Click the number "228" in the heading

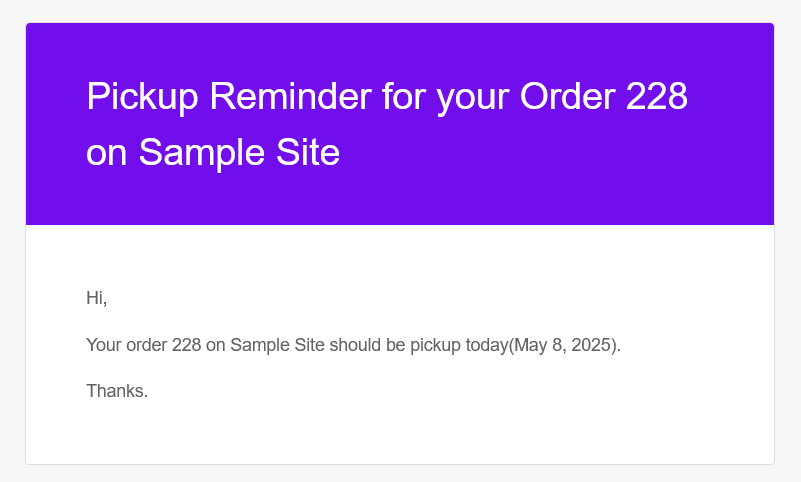point(656,97)
